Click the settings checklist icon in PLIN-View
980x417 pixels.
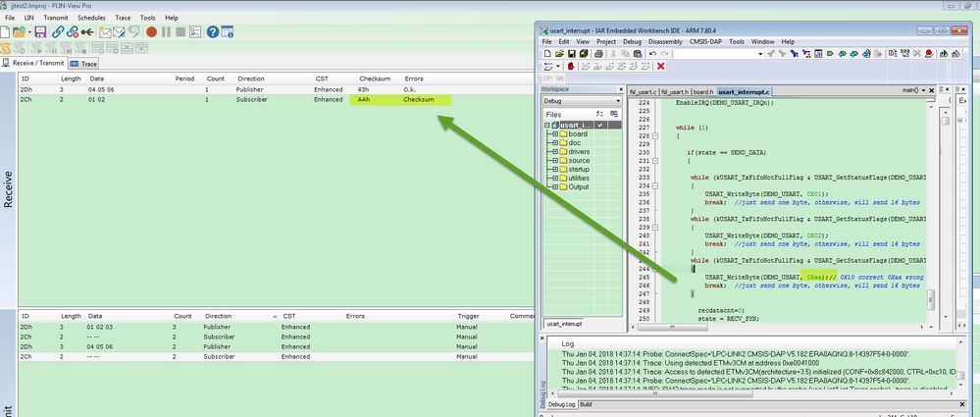195,31
